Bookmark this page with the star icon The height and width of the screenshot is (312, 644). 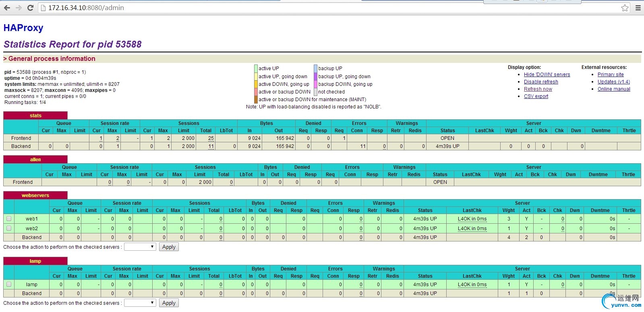[625, 8]
